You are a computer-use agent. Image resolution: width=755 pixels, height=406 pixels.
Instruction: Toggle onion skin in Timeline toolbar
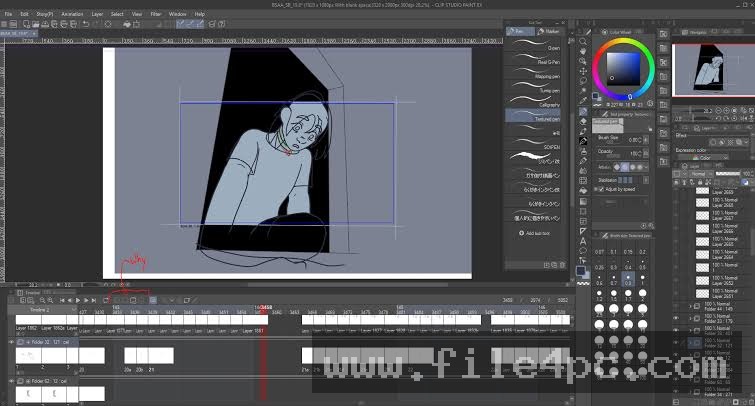coord(153,300)
